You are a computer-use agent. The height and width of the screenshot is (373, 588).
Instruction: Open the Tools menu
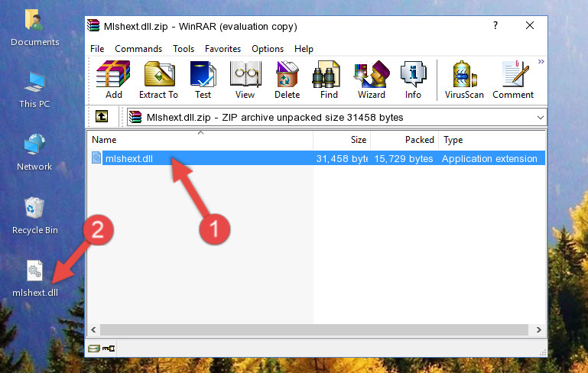tap(184, 49)
